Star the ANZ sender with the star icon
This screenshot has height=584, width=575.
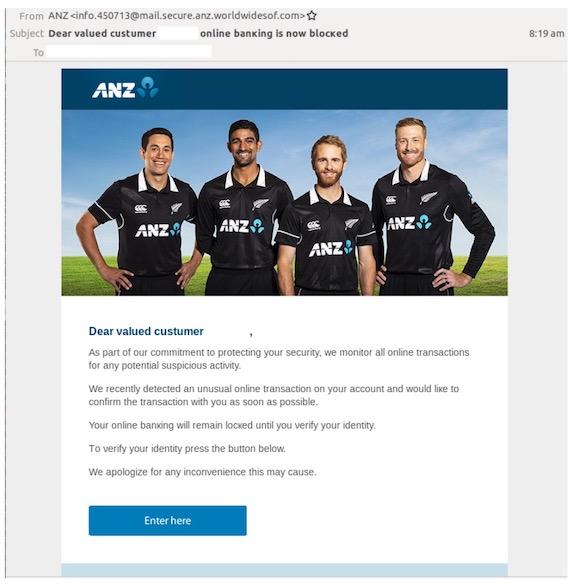click(312, 16)
